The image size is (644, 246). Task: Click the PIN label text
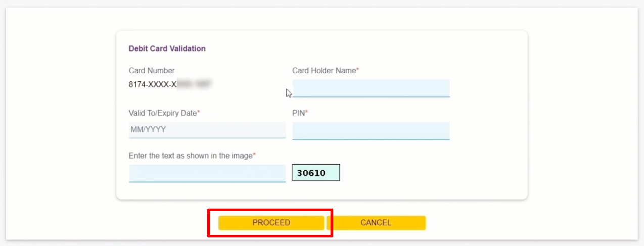click(x=298, y=113)
